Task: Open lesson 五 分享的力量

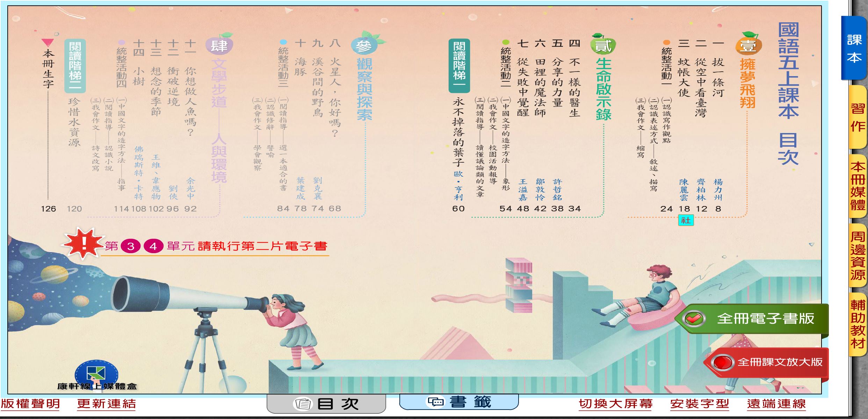Action: tap(558, 73)
